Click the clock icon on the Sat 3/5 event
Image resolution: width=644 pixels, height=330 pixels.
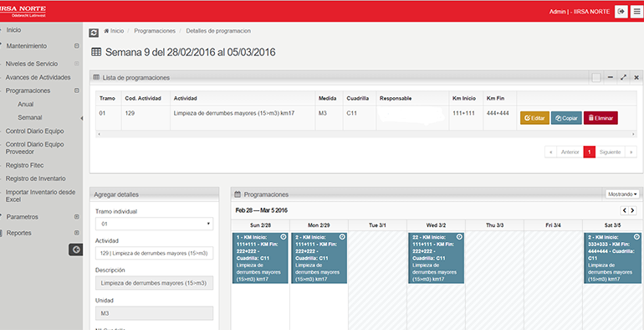click(x=636, y=237)
